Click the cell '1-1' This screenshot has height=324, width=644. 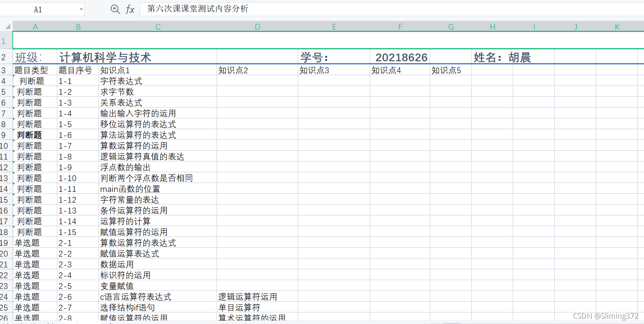(x=78, y=81)
